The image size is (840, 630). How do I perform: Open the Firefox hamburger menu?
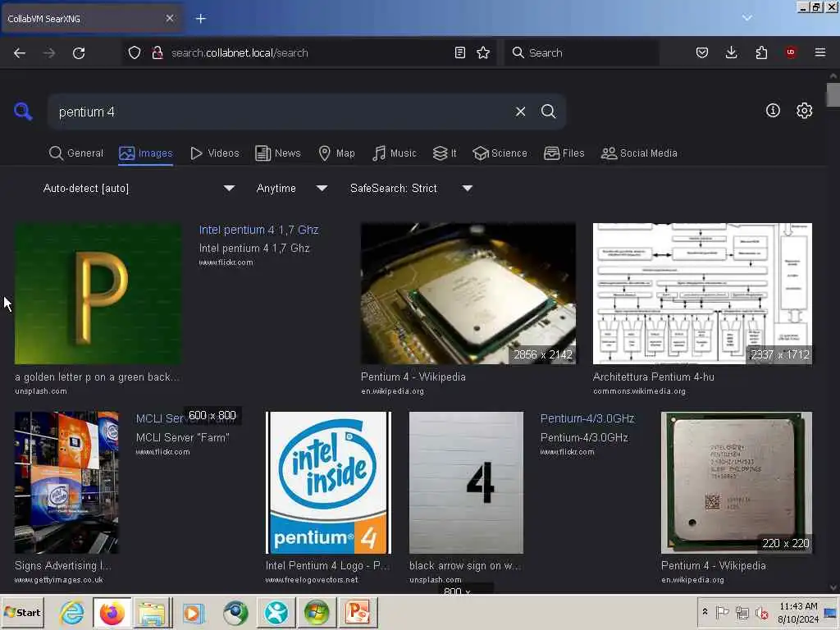[x=820, y=52]
